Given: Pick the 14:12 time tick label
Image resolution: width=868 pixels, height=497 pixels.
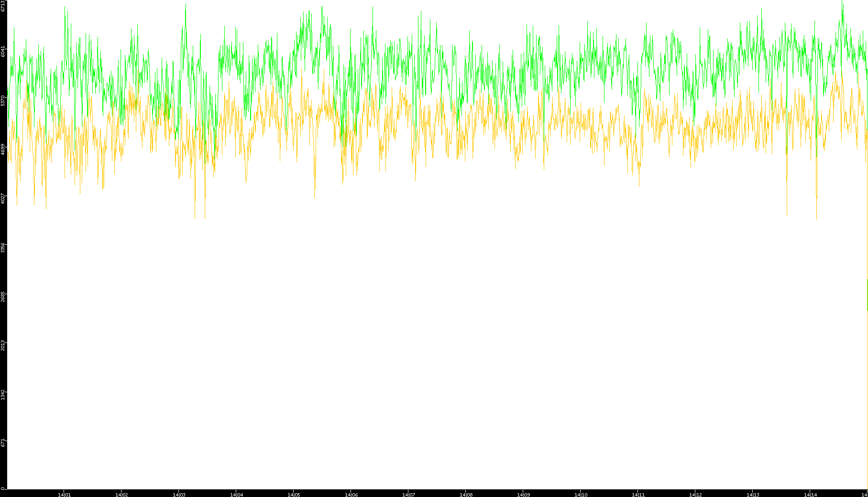Looking at the screenshot, I should click(x=696, y=495).
